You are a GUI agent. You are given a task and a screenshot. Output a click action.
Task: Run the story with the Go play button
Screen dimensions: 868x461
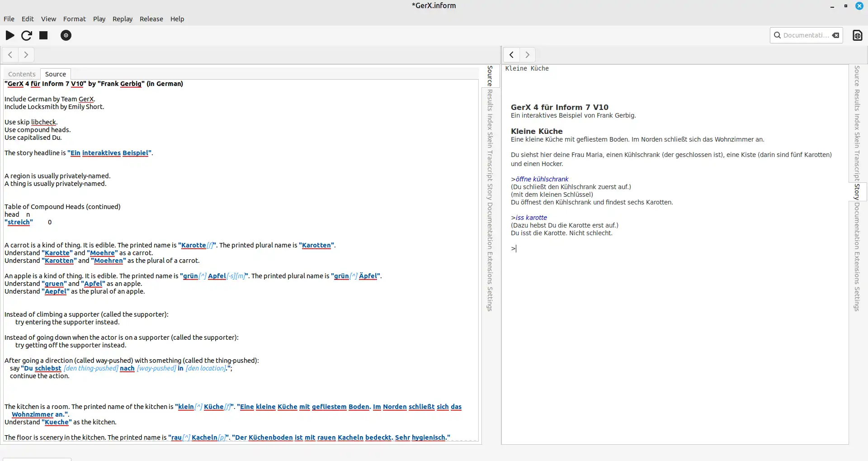tap(10, 35)
